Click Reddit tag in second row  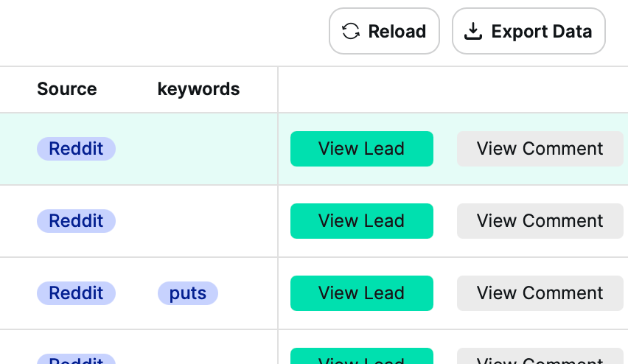click(76, 221)
